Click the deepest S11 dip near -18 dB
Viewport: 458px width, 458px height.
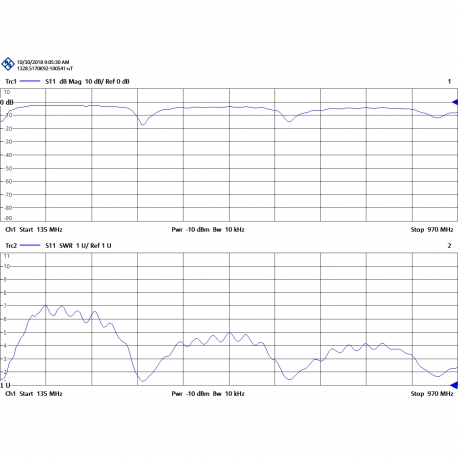click(x=143, y=125)
